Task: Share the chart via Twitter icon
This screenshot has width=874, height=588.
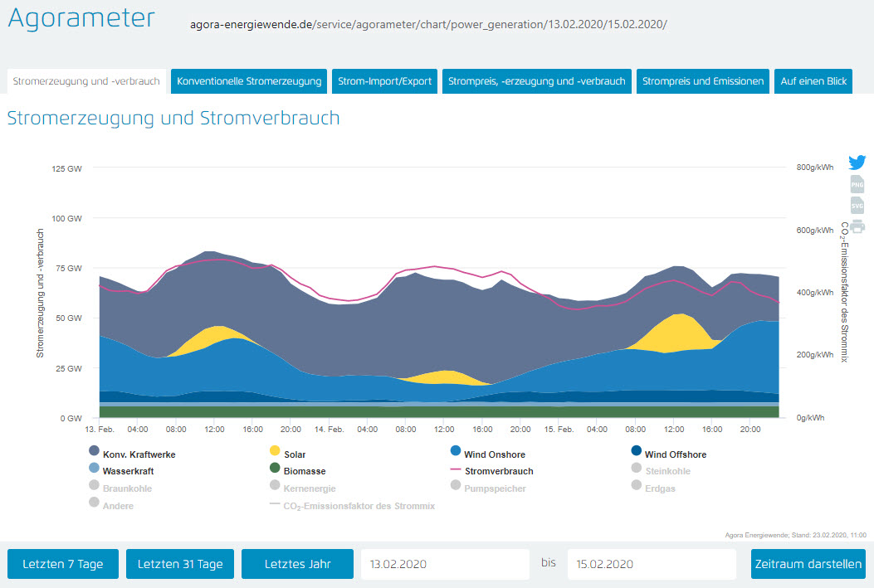Action: 857,163
